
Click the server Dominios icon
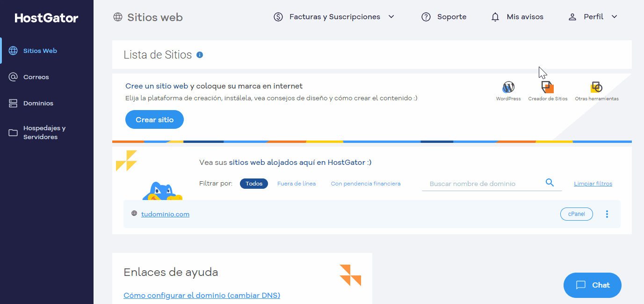pos(13,103)
